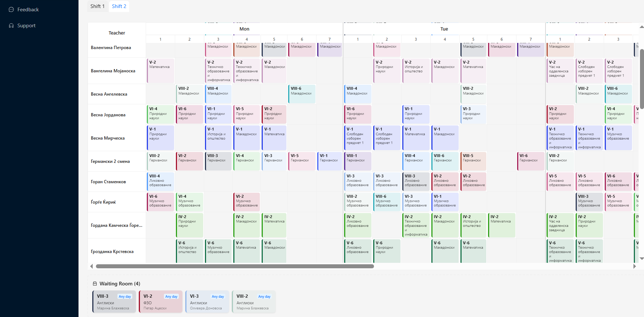Click VIII-6 Музичко образование Tuesday period 2
The image size is (644, 317).
387,202
